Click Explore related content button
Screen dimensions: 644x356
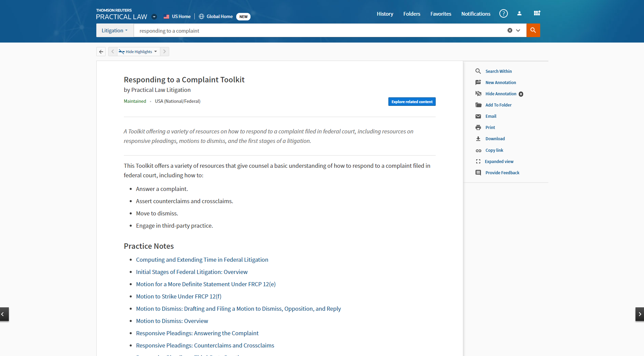pos(412,102)
